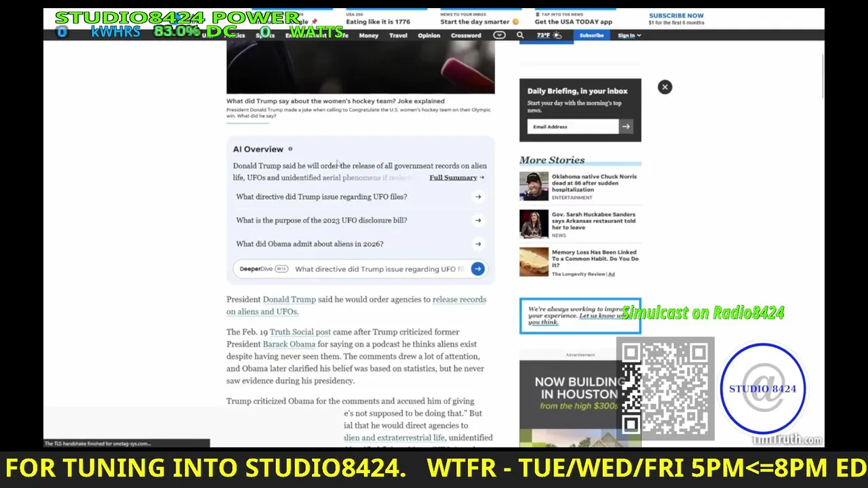
Task: Open 'Oklahoma native Chuck Norris dead at 86' headline
Action: pyautogui.click(x=594, y=183)
